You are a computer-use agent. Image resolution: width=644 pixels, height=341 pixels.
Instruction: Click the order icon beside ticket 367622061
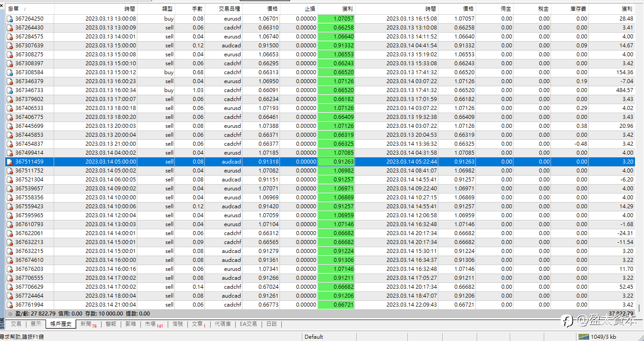[x=10, y=233]
